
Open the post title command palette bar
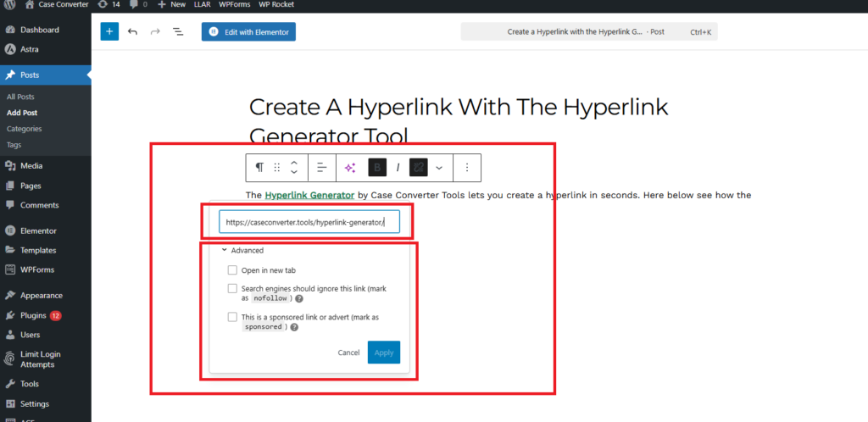pos(589,32)
